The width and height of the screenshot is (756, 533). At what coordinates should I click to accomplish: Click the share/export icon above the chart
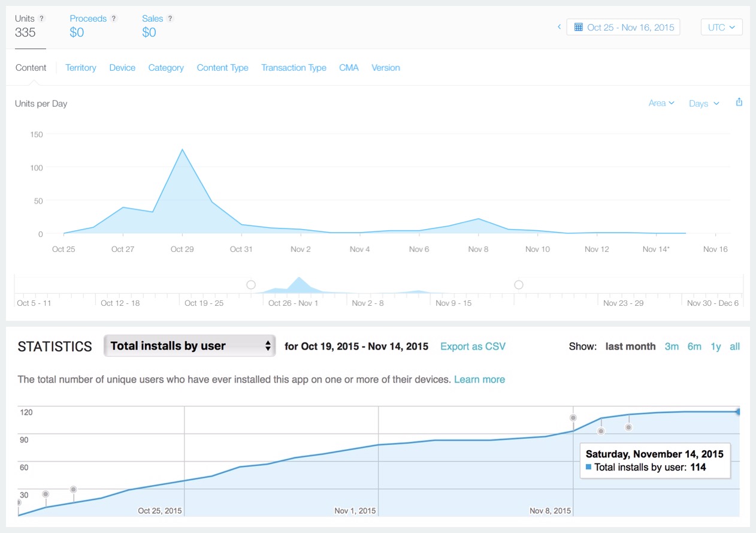tap(739, 103)
